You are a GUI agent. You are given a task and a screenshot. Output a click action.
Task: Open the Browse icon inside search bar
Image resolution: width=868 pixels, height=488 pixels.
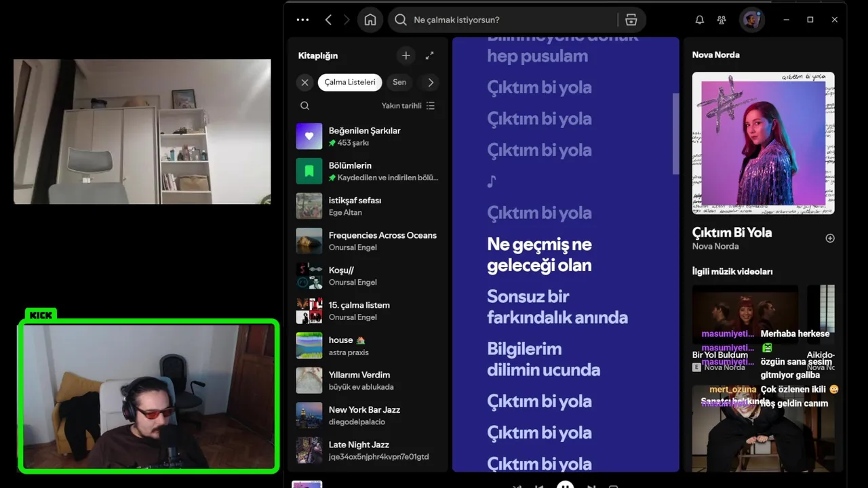631,20
